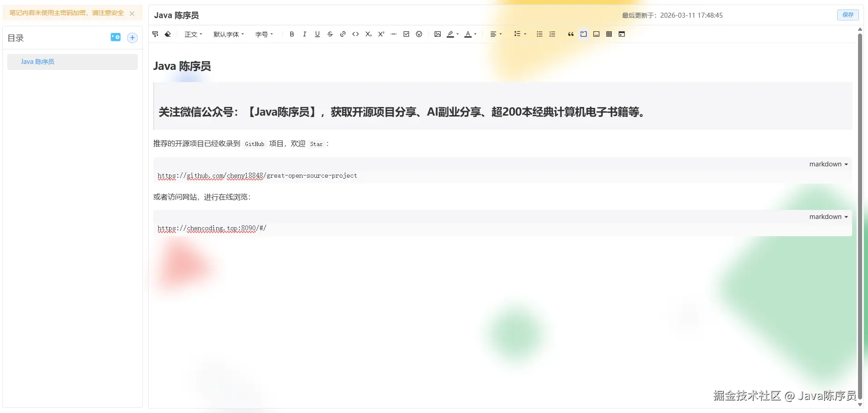Open the 正文 paragraph style dropdown

[193, 34]
